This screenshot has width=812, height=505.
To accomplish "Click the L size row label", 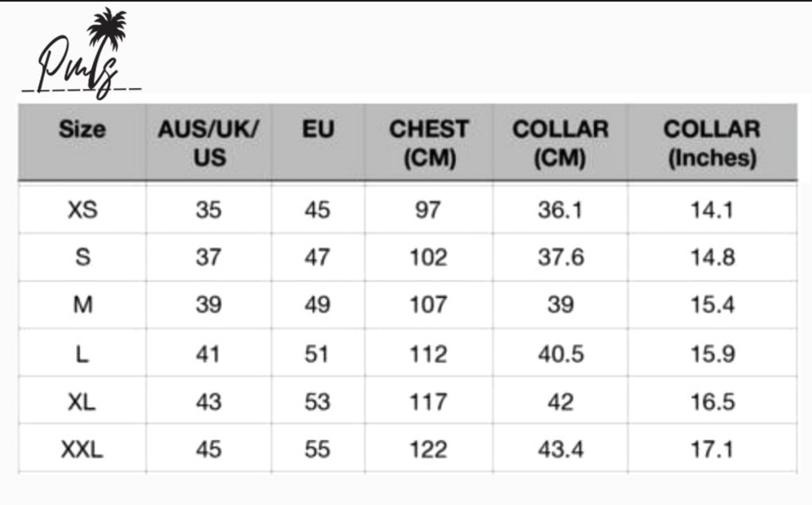I will pos(82,354).
